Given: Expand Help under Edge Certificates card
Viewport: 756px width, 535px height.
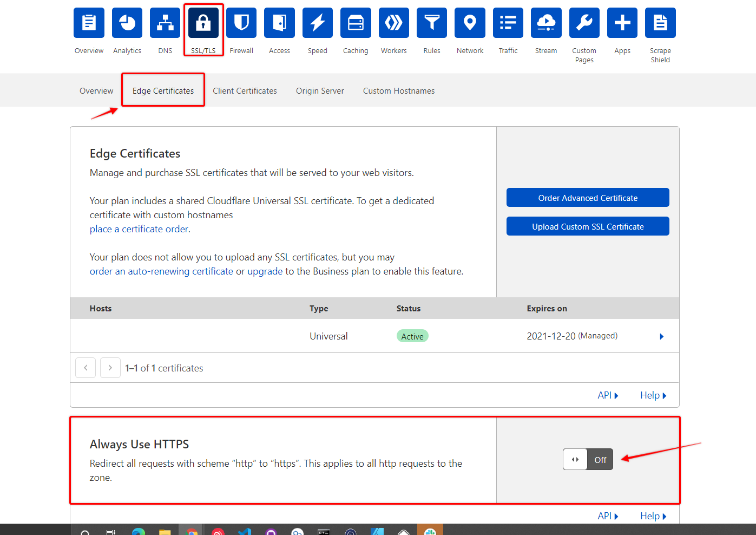Looking at the screenshot, I should click(x=653, y=395).
